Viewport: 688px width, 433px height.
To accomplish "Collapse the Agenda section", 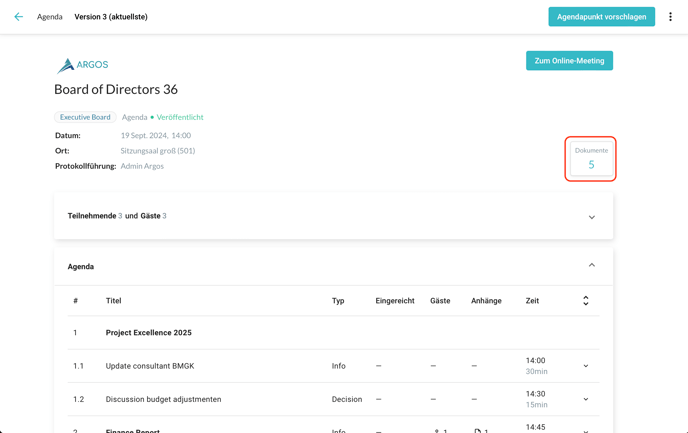I will 591,266.
